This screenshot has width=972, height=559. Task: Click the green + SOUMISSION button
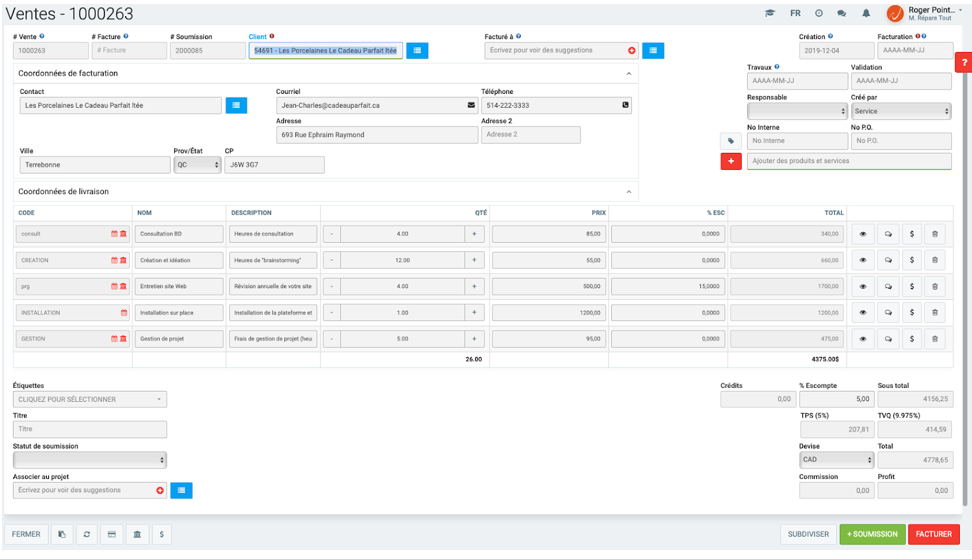872,534
